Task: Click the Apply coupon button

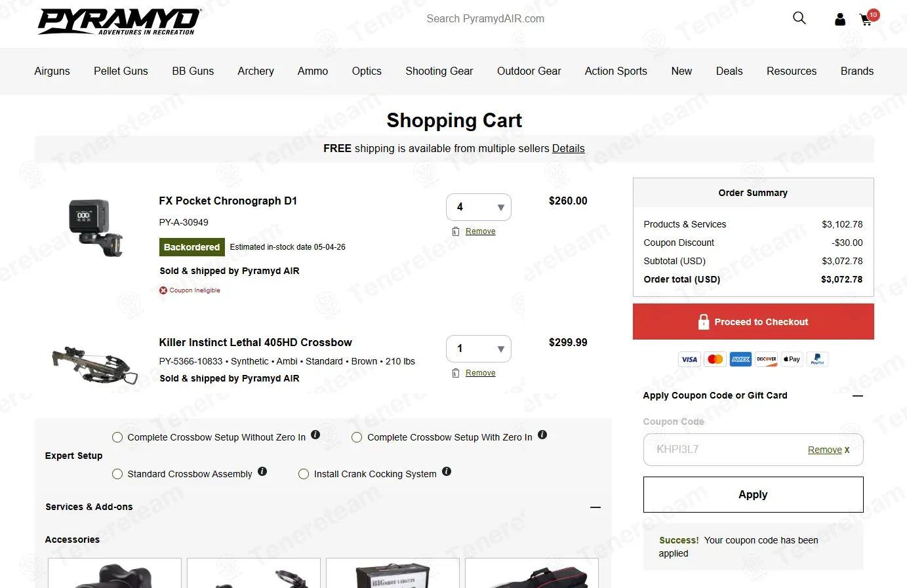Action: point(753,494)
